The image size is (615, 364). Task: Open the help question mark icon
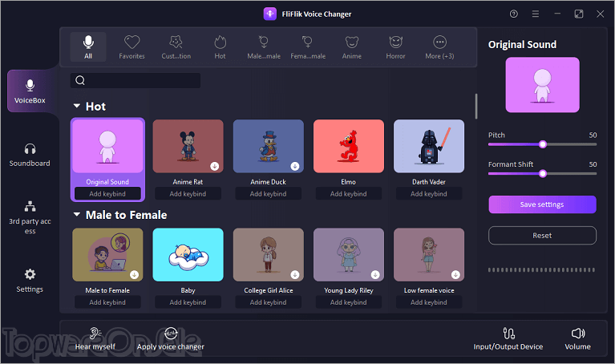point(514,14)
